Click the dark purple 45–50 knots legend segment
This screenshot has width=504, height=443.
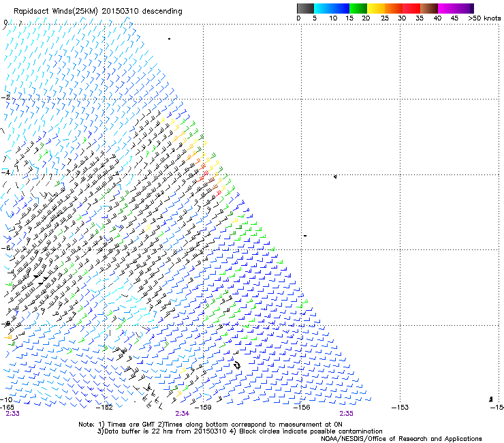click(x=464, y=8)
